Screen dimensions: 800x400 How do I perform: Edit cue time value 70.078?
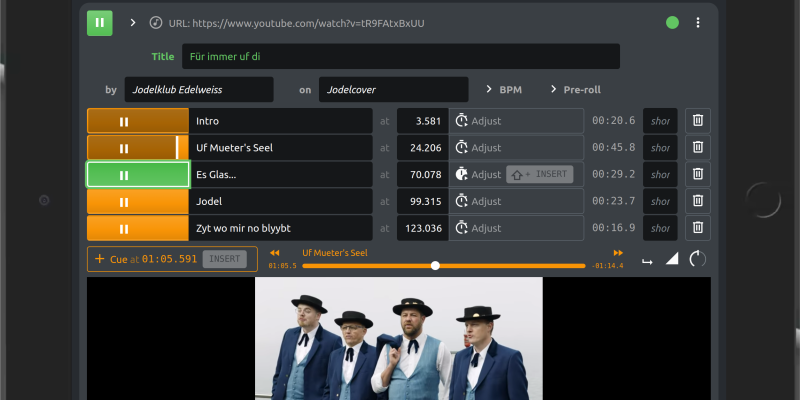click(422, 174)
